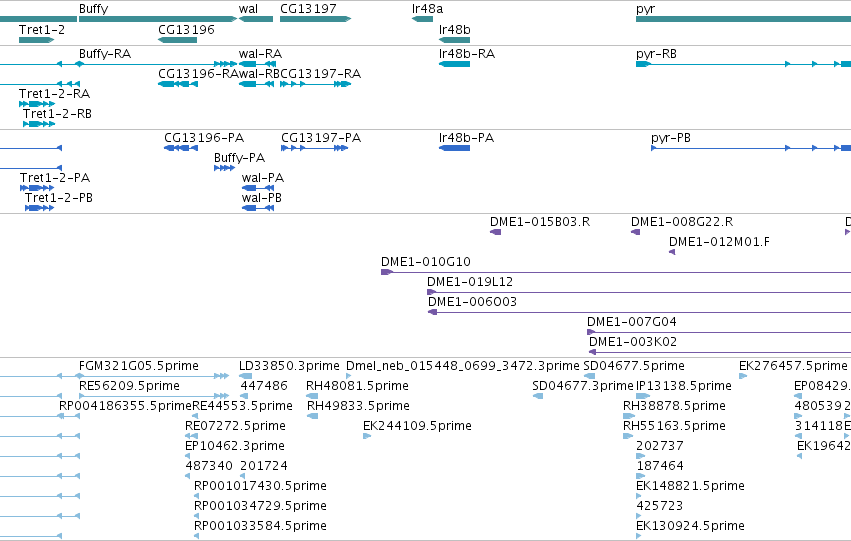
Task: Select the Tret1-2-RA transcript
Action: (x=37, y=104)
